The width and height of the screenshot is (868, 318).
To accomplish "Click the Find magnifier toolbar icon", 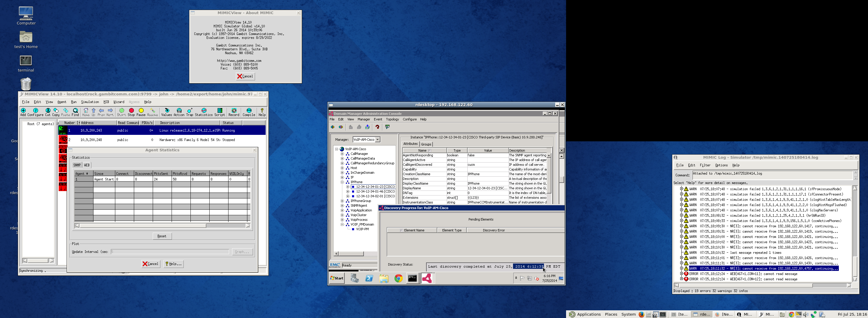I will point(75,112).
